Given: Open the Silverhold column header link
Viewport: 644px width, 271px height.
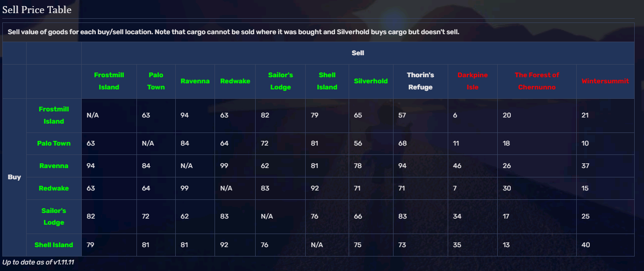Looking at the screenshot, I should click(371, 81).
